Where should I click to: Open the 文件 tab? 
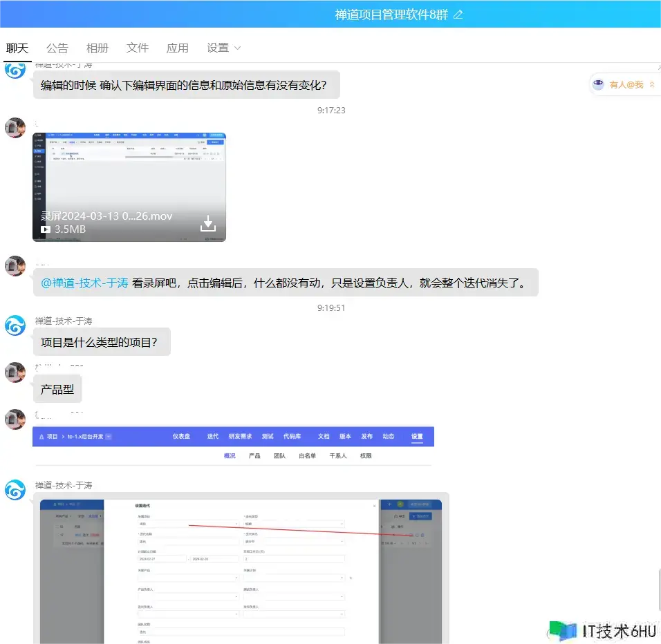click(138, 48)
